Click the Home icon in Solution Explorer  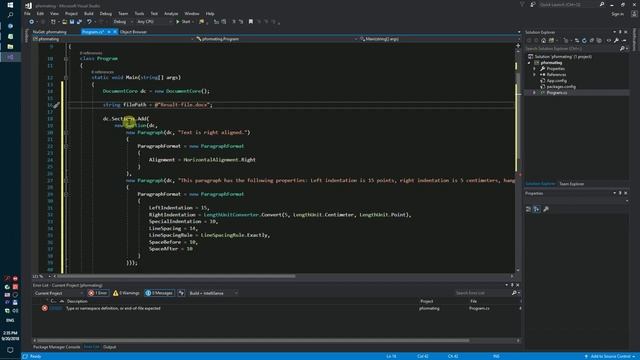coord(544,40)
